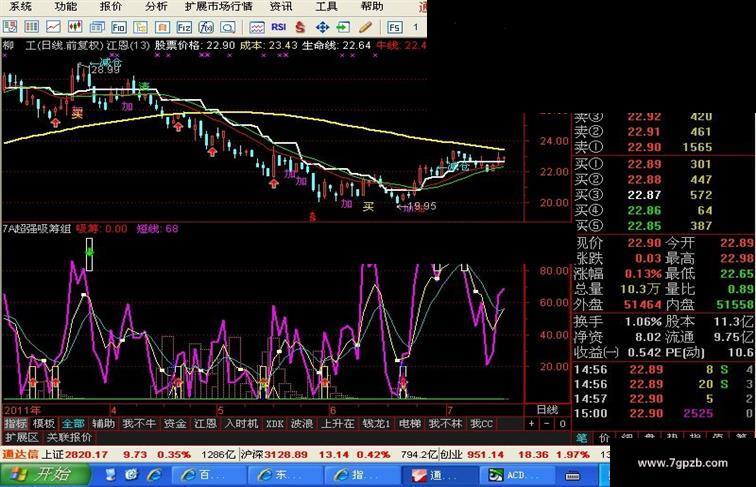
Task: Click the 卖① ask price 22.90
Action: click(644, 147)
